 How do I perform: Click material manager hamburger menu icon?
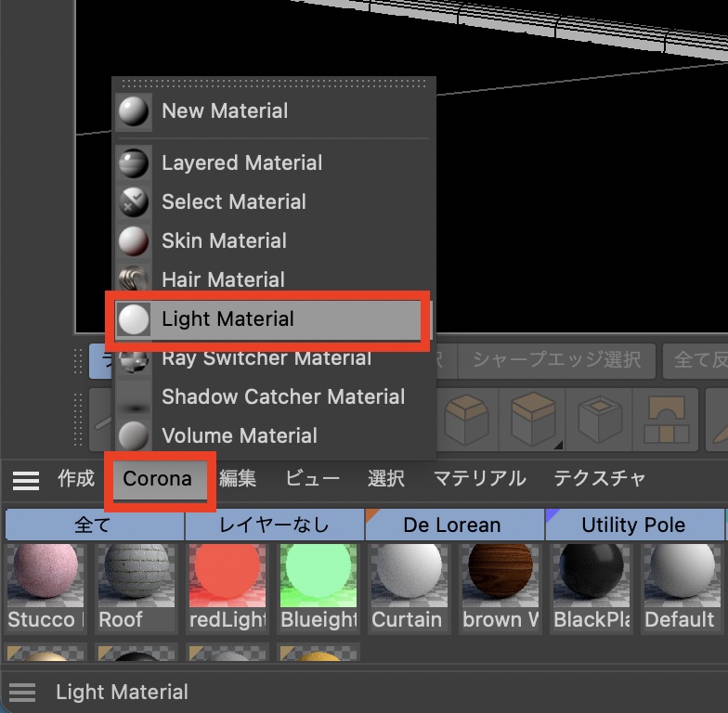coord(26,481)
